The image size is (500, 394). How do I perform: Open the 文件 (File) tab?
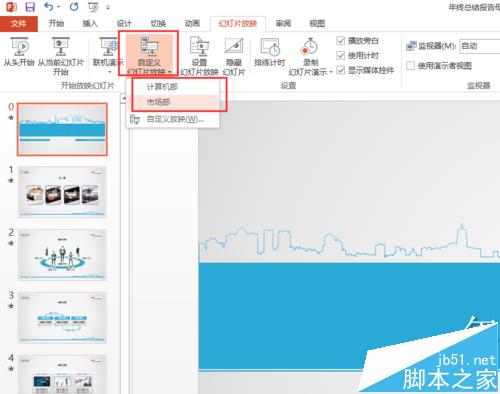(19, 23)
